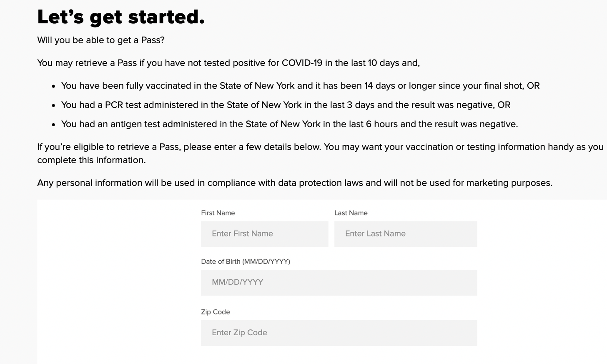Click the "Will you be able to get a Pass?" text

(101, 40)
